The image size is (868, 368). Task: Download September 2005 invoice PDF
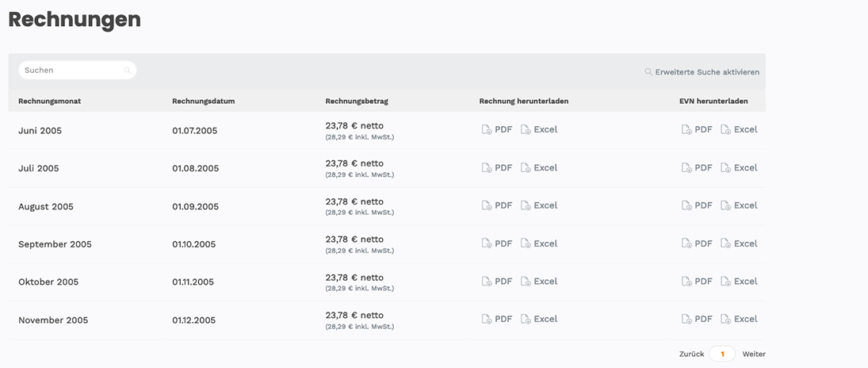coord(497,243)
